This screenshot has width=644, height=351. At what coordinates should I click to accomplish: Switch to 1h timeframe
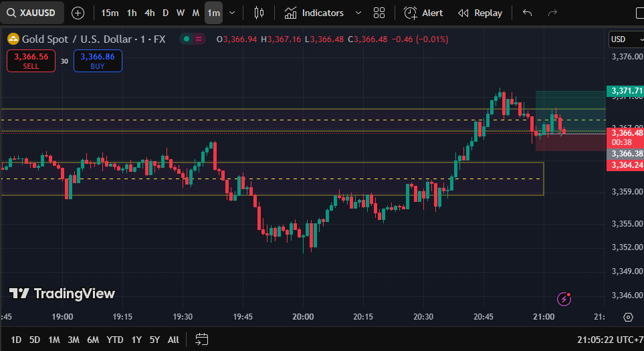tap(132, 13)
